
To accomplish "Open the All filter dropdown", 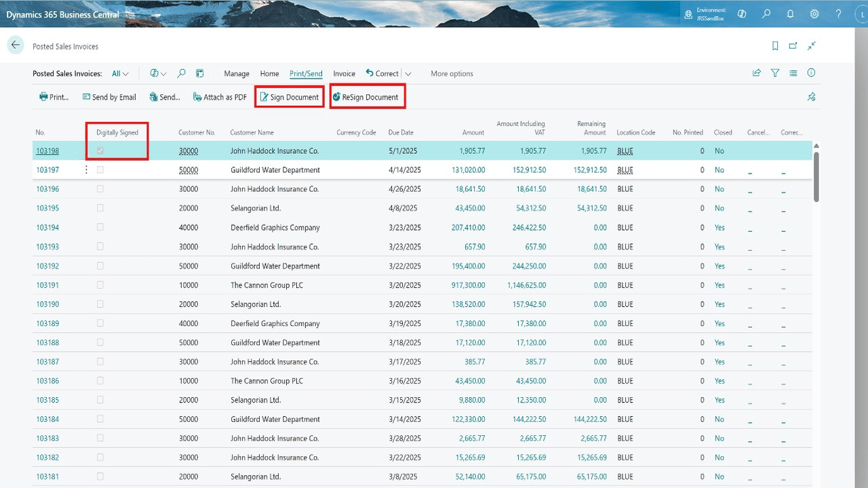I will [x=119, y=73].
